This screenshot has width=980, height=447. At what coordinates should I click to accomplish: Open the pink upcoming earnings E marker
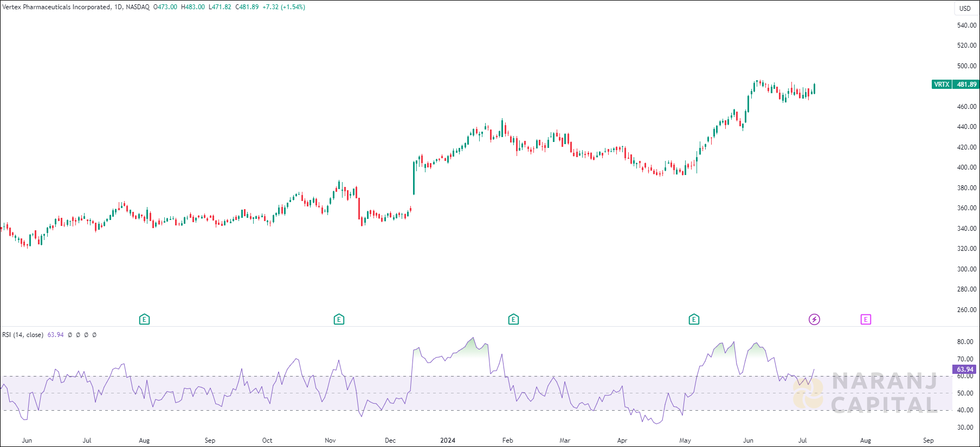pyautogui.click(x=866, y=320)
